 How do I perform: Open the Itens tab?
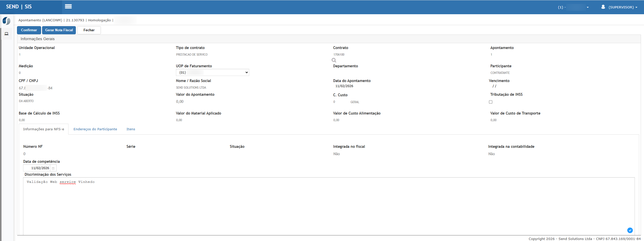tap(131, 129)
